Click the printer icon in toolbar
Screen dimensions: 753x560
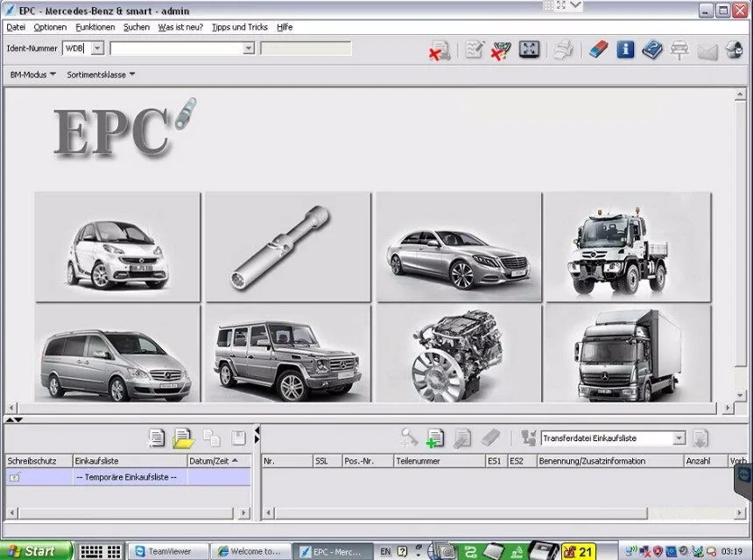click(563, 49)
